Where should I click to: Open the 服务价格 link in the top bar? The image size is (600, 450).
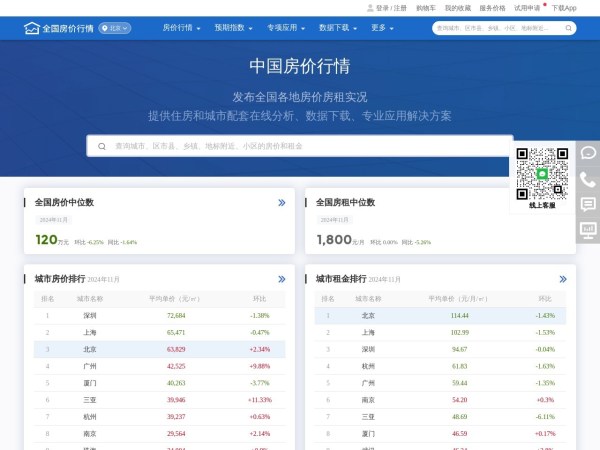click(x=492, y=7)
